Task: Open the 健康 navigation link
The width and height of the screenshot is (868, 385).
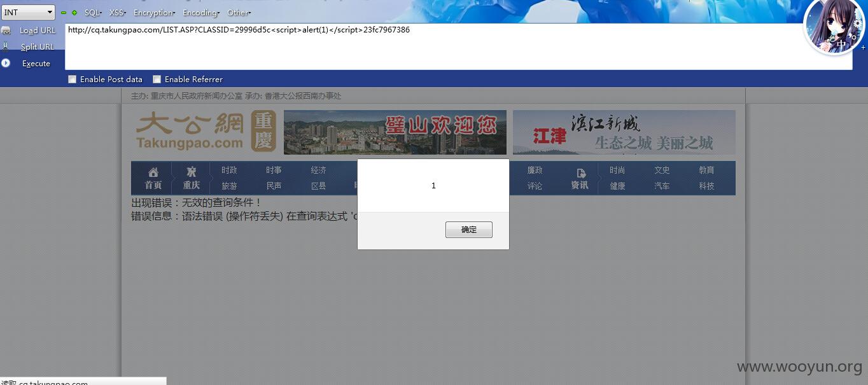Action: (617, 186)
